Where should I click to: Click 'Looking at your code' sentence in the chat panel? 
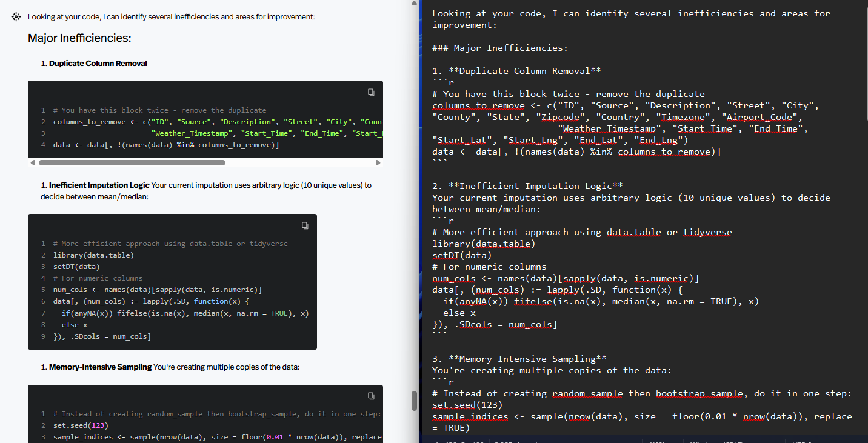coord(172,17)
